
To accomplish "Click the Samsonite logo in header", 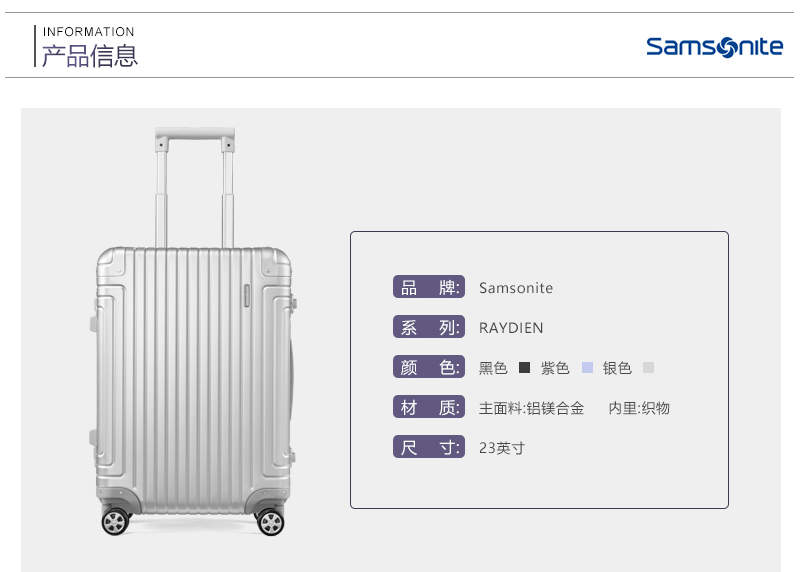I will pos(715,47).
